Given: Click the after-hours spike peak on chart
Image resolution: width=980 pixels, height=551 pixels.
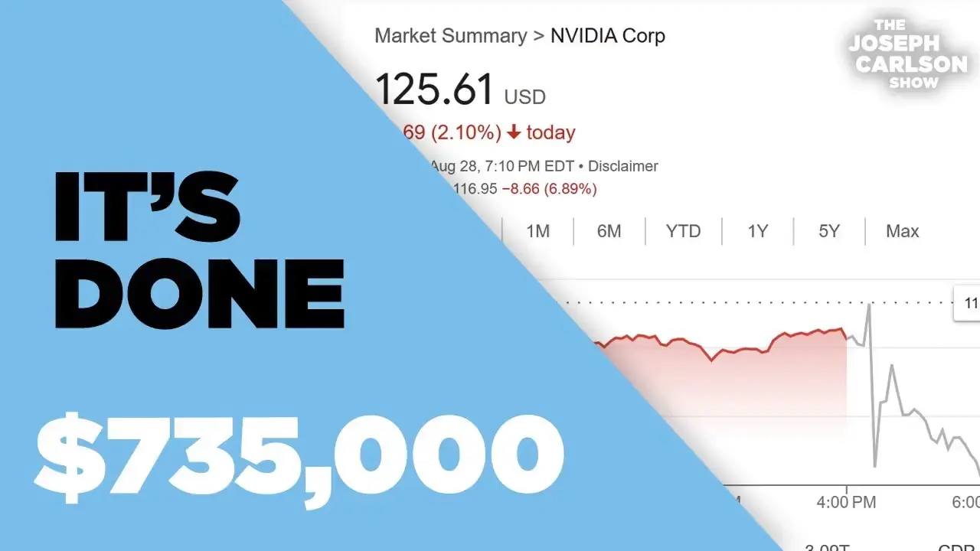Looking at the screenshot, I should click(869, 306).
